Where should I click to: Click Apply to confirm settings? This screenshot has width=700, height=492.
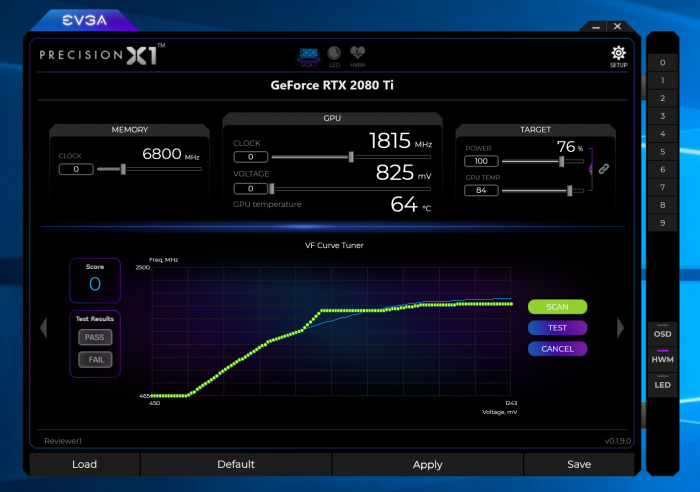[x=427, y=464]
